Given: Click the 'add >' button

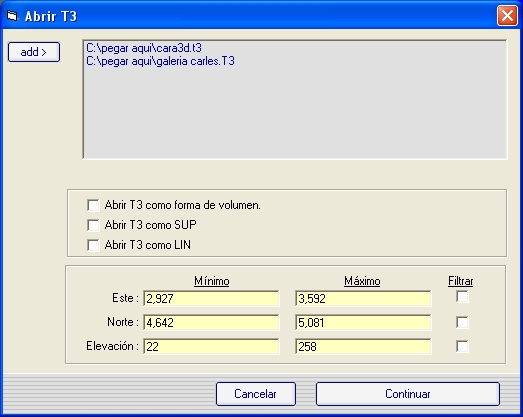Looking at the screenshot, I should pos(34,52).
